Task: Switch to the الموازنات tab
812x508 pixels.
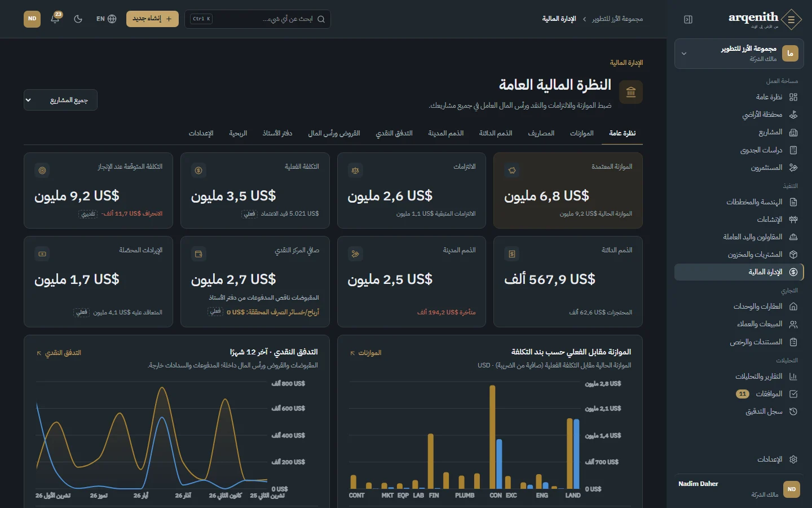Action: tap(581, 133)
